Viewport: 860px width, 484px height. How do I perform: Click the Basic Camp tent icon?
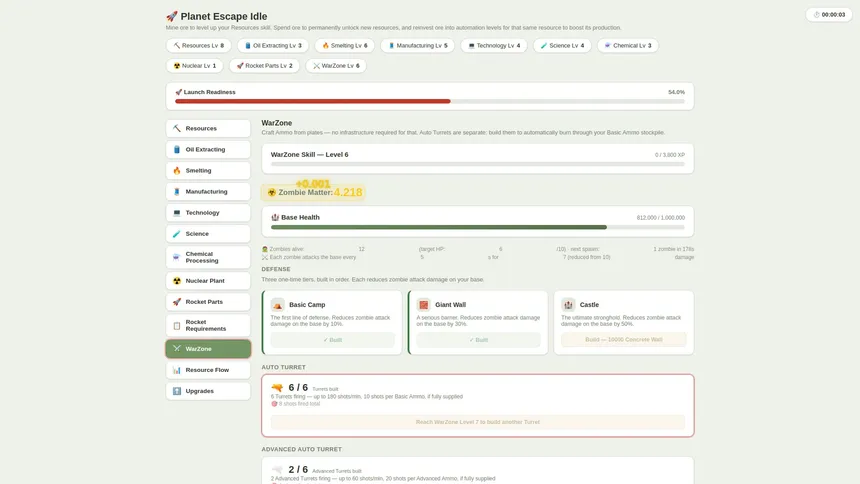278,305
